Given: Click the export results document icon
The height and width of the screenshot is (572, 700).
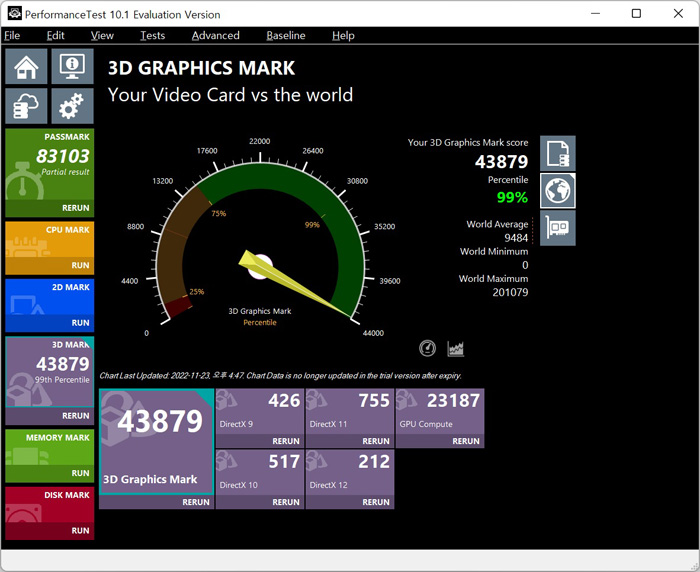Looking at the screenshot, I should [557, 153].
